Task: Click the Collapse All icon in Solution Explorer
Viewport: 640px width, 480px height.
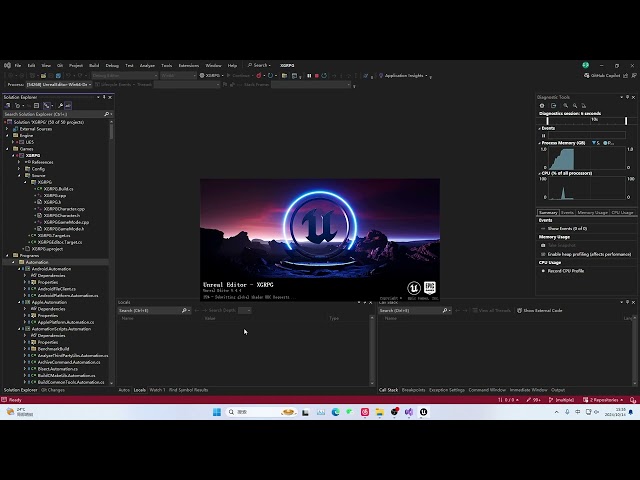Action: pyautogui.click(x=36, y=106)
